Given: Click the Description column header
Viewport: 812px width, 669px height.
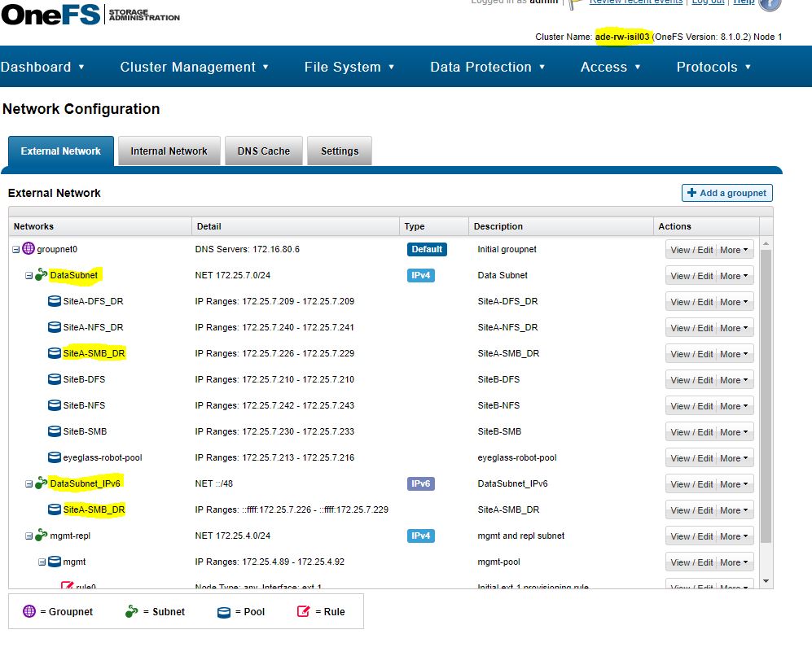Looking at the screenshot, I should coord(561,226).
